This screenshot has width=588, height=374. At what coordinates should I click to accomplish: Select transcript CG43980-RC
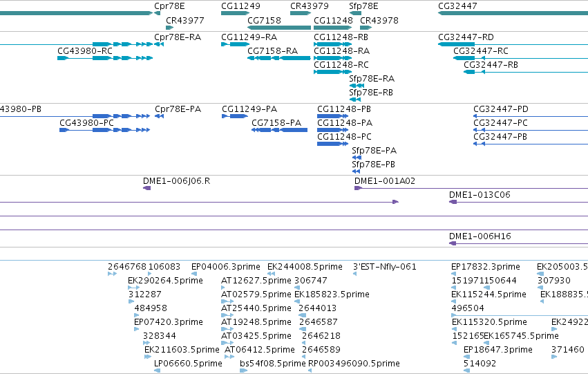(85, 50)
